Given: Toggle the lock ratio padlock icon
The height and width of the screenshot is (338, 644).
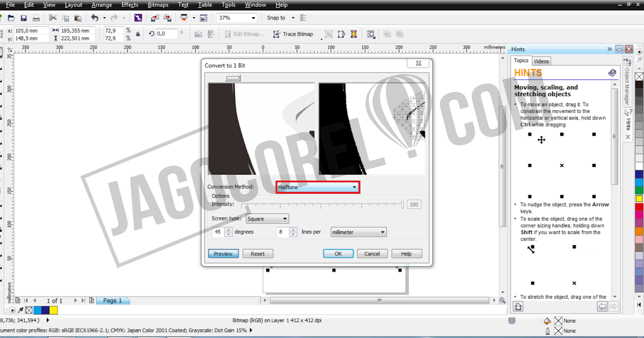Looking at the screenshot, I should tap(138, 34).
